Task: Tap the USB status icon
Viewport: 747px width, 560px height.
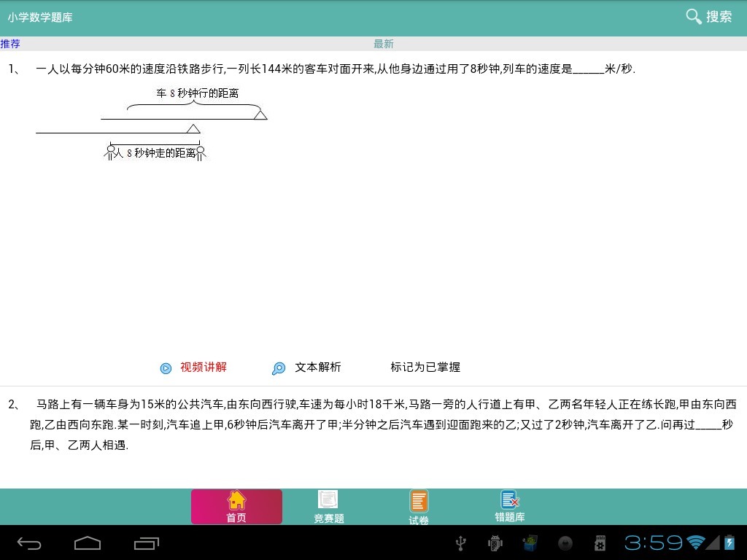Action: click(460, 543)
